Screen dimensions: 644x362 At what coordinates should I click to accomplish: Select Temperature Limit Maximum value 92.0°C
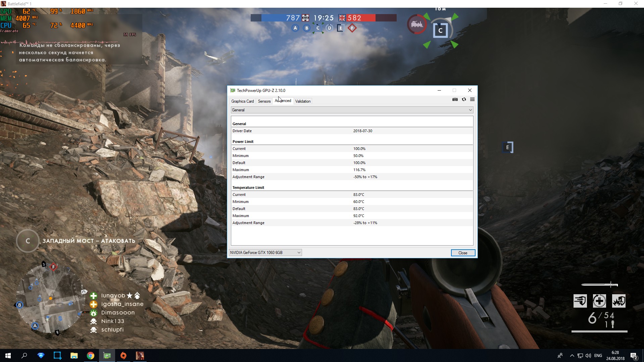pos(358,216)
